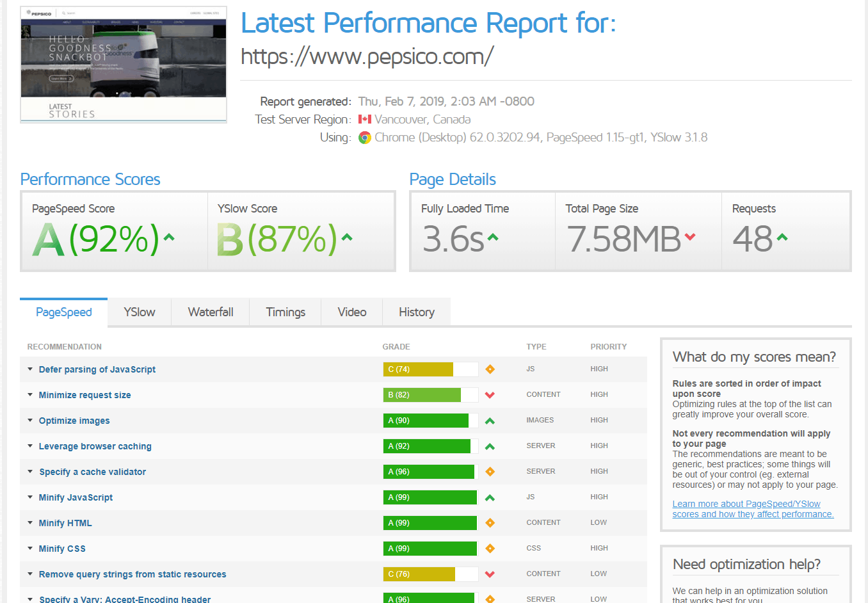Open the Optimize images recommendation
The width and height of the screenshot is (868, 603).
tap(74, 421)
